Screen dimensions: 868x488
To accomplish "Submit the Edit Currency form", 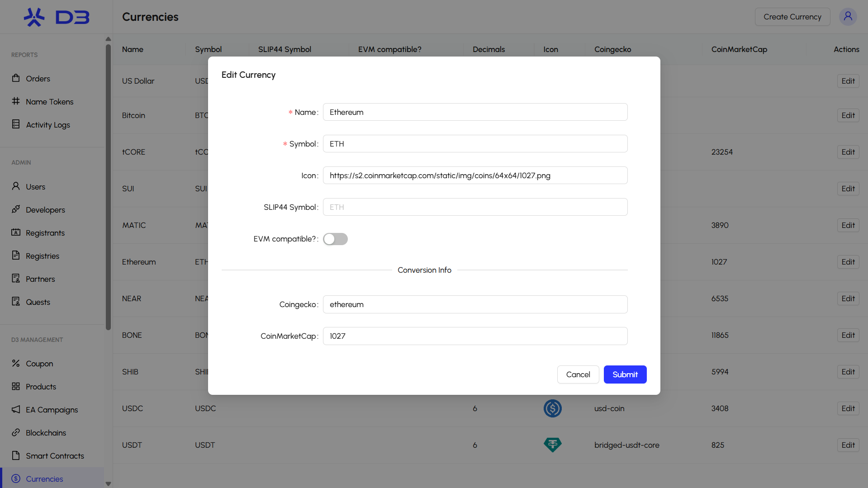I will pyautogui.click(x=625, y=374).
